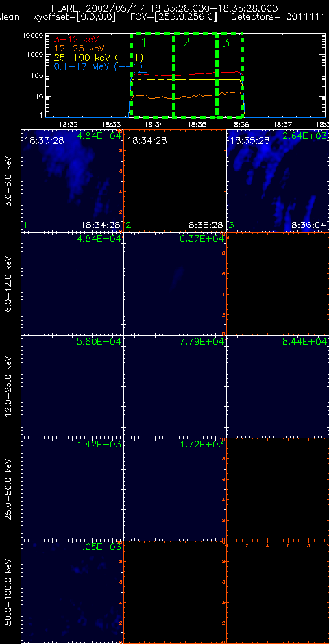The image size is (329, 644).
Task: Select time interval 2 in the lightcurve plot
Action: [x=195, y=75]
